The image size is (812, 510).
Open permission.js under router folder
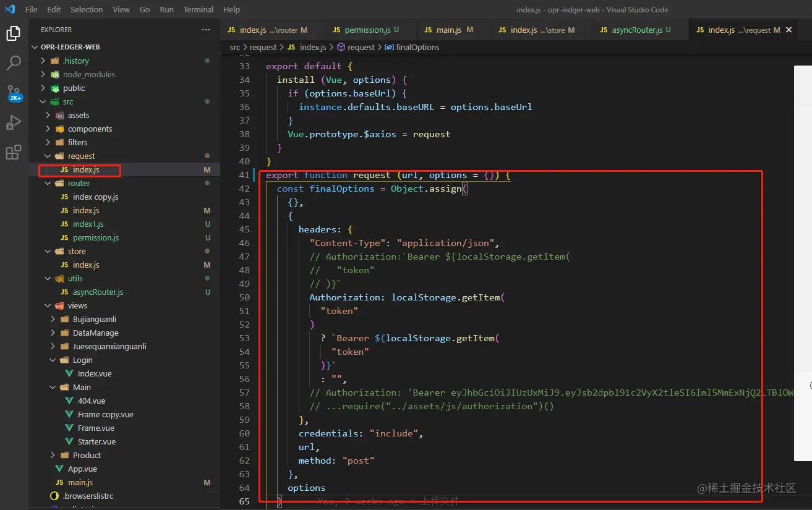pos(95,237)
